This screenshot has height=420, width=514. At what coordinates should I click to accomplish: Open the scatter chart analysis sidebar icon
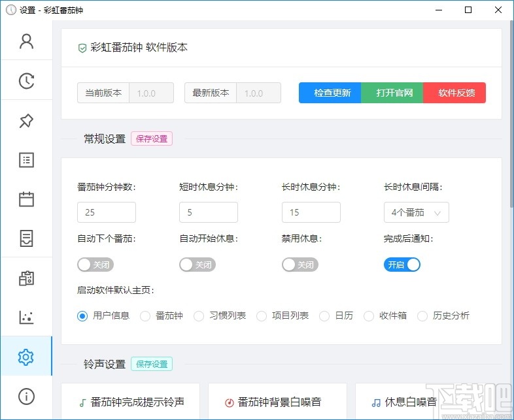coord(26,317)
